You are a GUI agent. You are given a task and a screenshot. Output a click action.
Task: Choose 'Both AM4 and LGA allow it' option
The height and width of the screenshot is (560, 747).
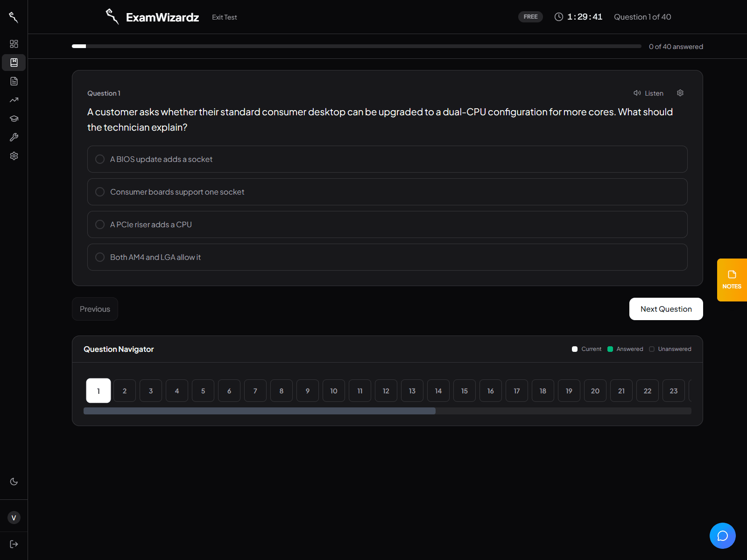pyautogui.click(x=387, y=257)
